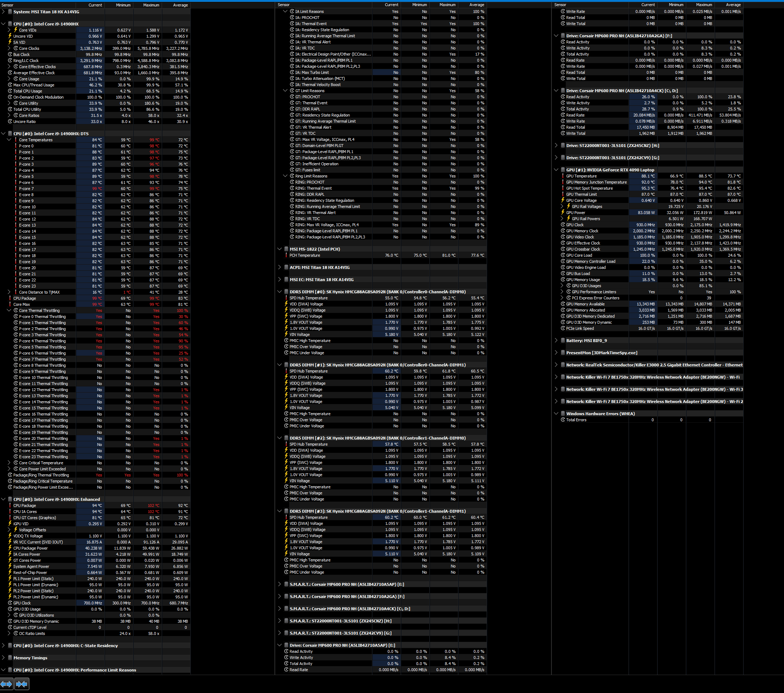
Task: Select the GPU Temperature row label
Action: pyautogui.click(x=581, y=176)
